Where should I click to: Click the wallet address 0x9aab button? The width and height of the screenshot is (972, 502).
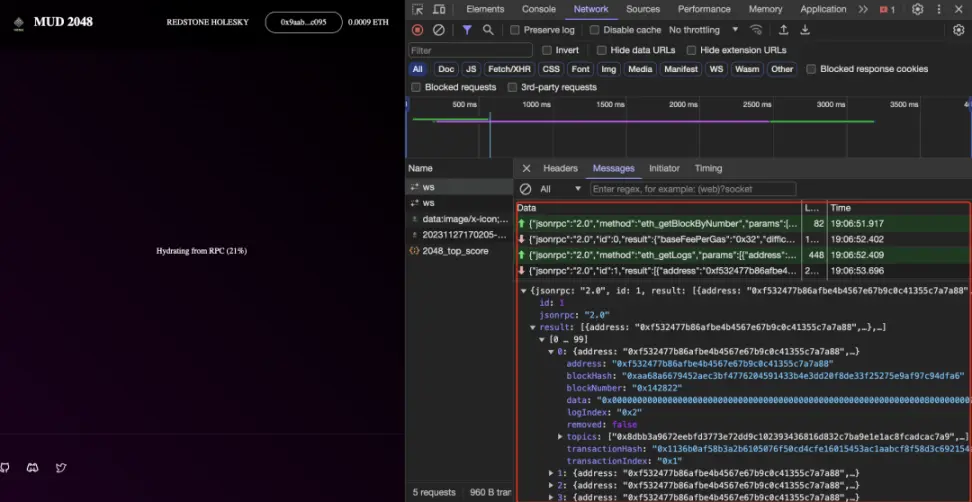pyautogui.click(x=303, y=22)
